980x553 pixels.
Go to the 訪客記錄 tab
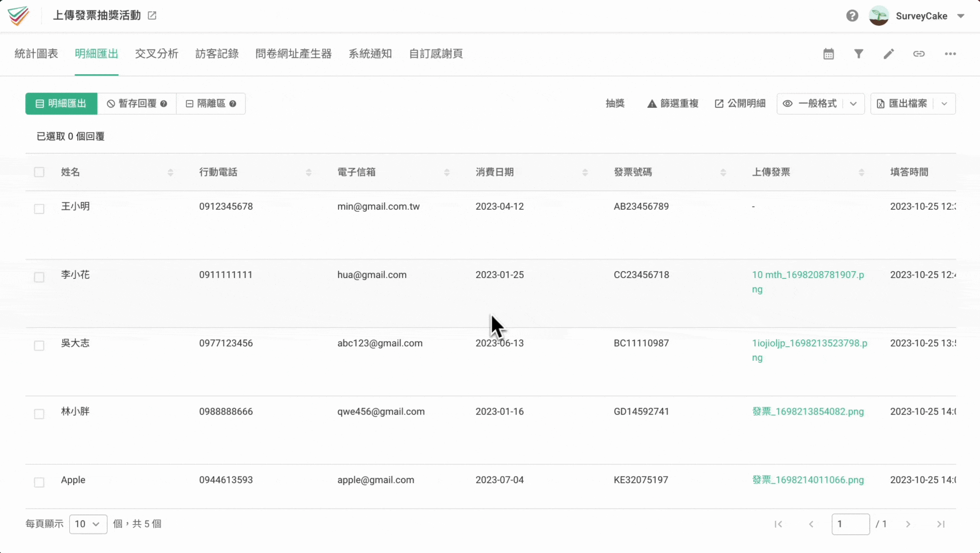tap(217, 54)
